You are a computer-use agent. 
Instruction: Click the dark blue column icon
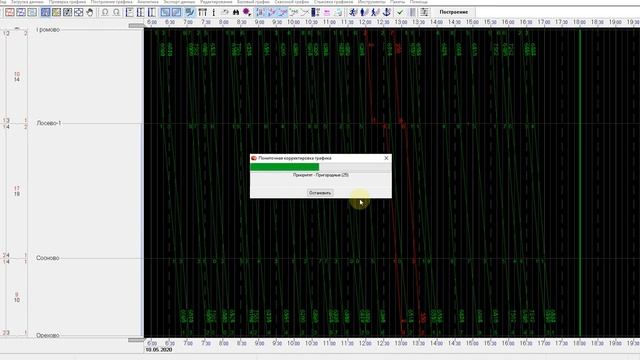tap(315, 12)
